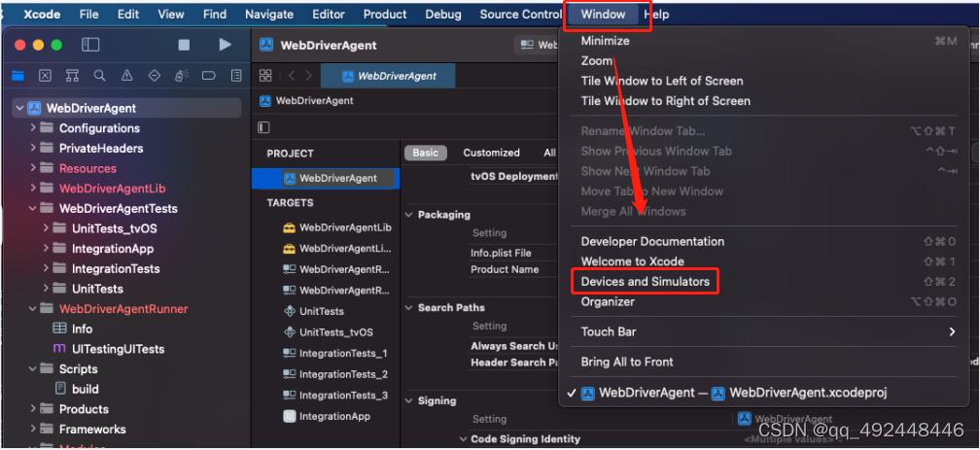Collapse the WebDriverAgent root project

20,108
